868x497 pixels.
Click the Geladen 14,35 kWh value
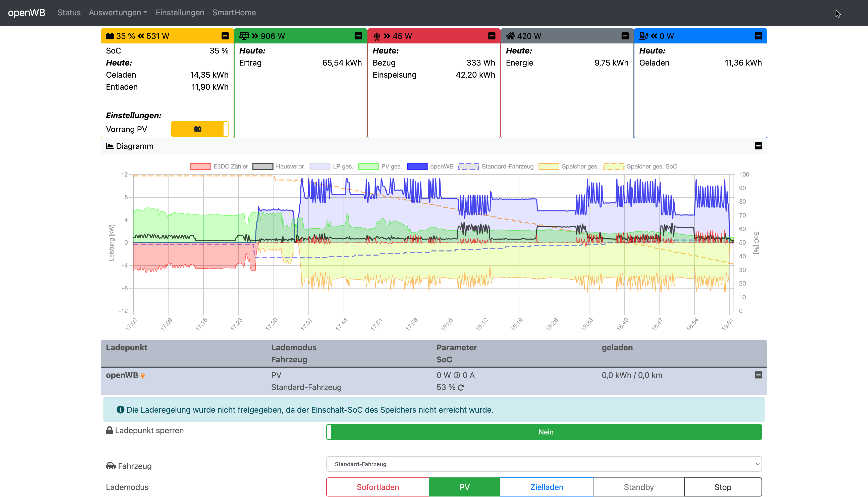[209, 75]
